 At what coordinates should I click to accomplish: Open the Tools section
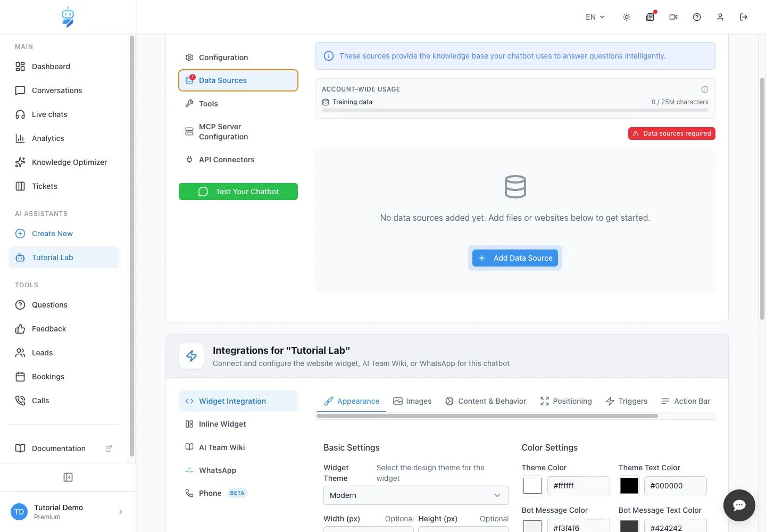coord(238,104)
